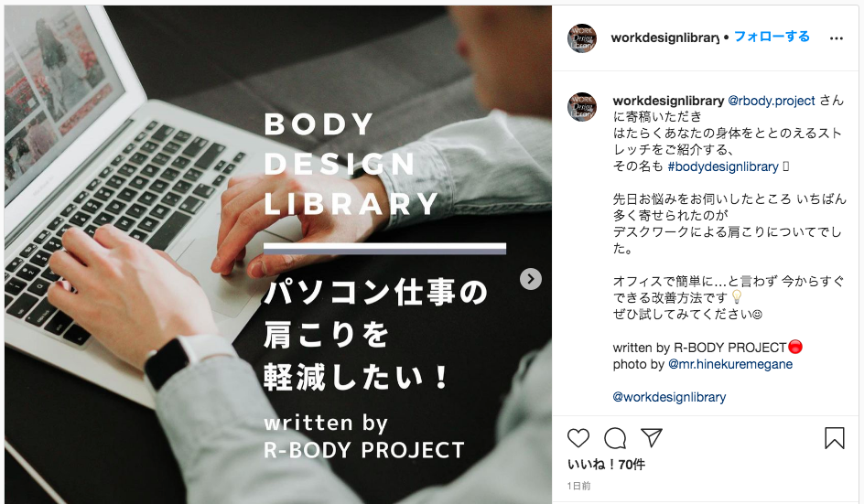Click the red circle emoji after R-BODY PROJECT
Image resolution: width=864 pixels, height=504 pixels.
click(x=795, y=347)
